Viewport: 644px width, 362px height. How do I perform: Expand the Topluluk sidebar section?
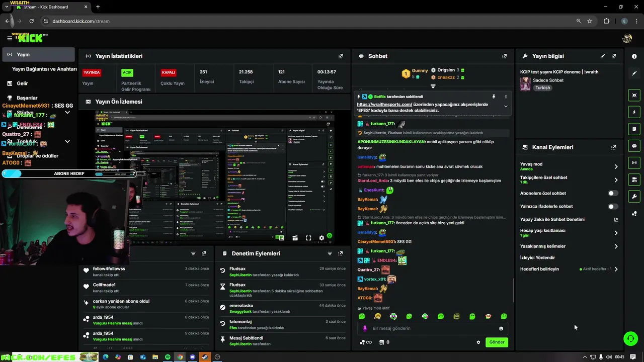point(67,142)
